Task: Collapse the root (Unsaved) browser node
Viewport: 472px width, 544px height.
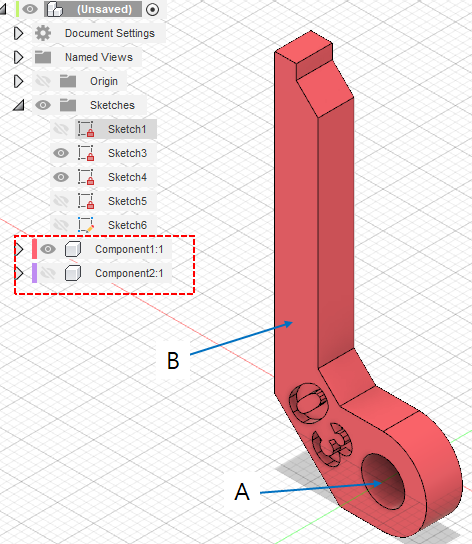Action: [3, 9]
